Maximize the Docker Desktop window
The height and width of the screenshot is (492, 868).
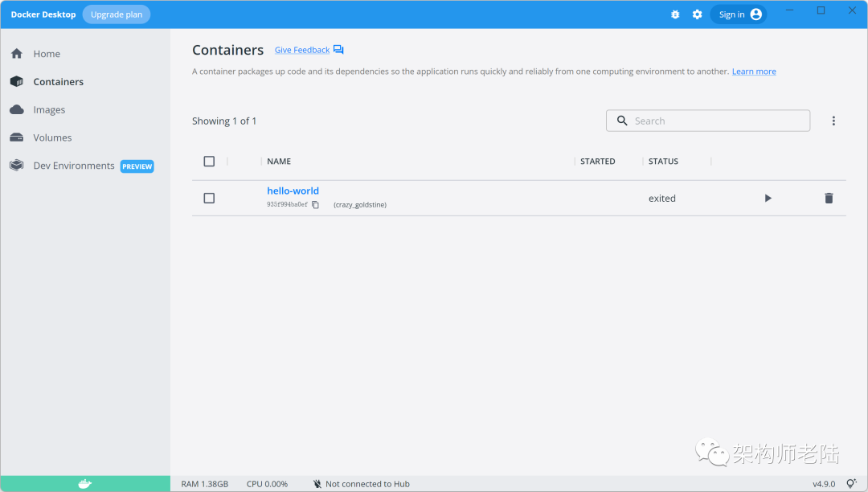pos(821,10)
